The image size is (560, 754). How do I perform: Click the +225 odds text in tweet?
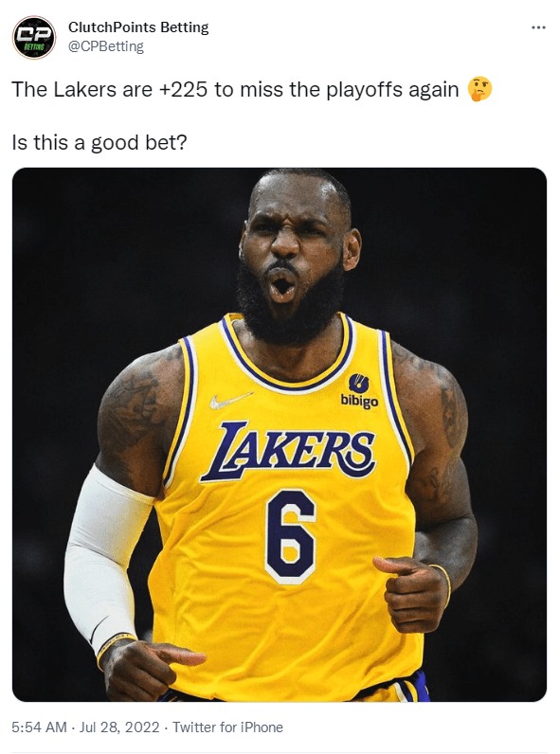[182, 89]
